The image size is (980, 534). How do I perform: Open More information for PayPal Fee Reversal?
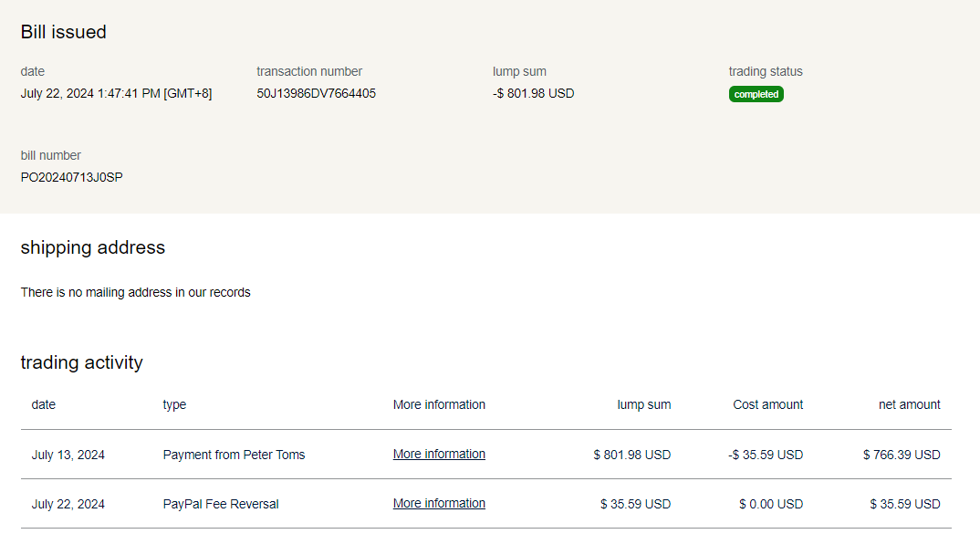click(x=439, y=503)
